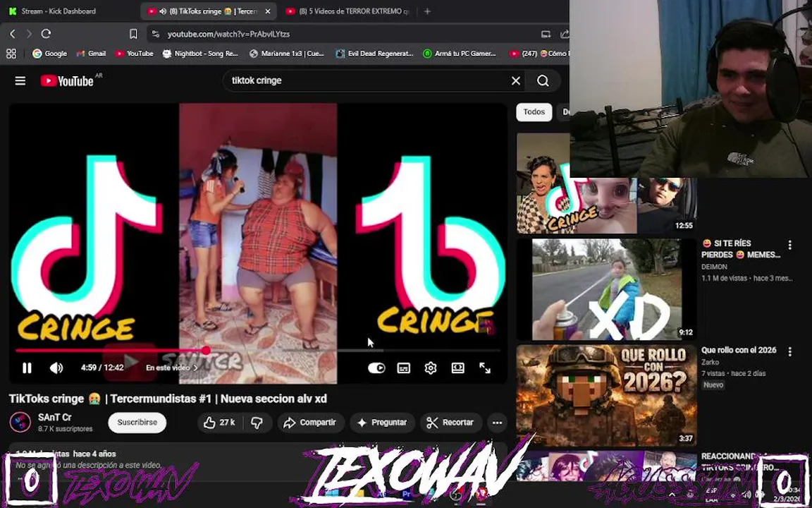Viewport: 812px width, 508px height.
Task: Expand the 'En este video' chapter chevron
Action: pyautogui.click(x=196, y=368)
